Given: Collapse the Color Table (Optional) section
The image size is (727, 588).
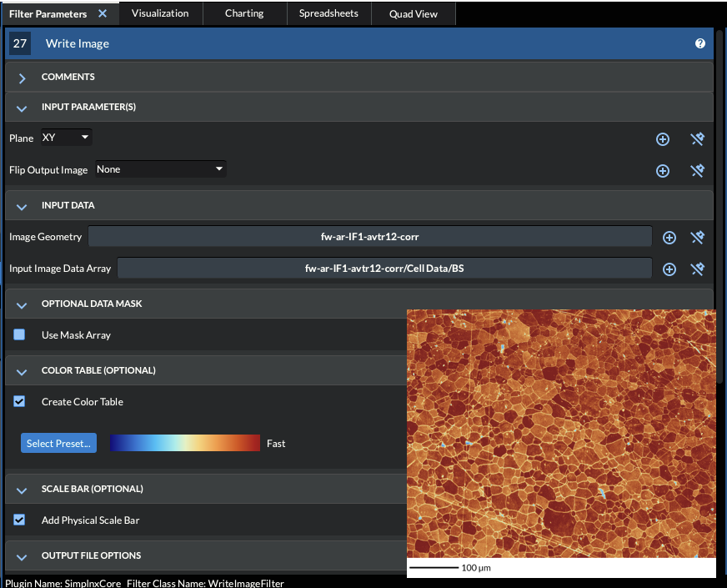Looking at the screenshot, I should [x=22, y=372].
